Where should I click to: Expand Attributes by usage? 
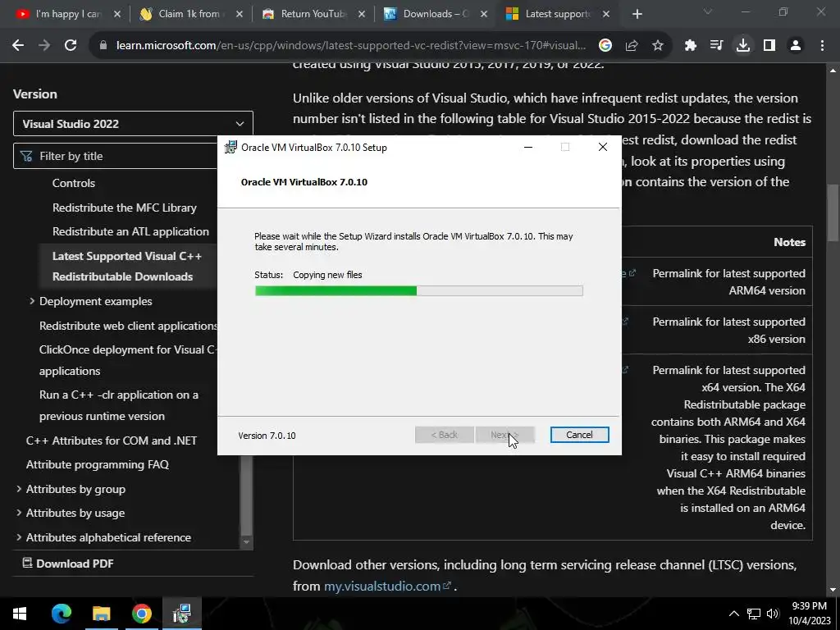click(x=19, y=513)
